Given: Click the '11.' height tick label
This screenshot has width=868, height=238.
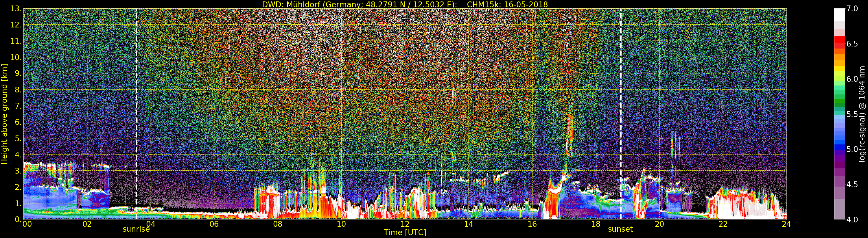Looking at the screenshot, I should pos(16,41).
